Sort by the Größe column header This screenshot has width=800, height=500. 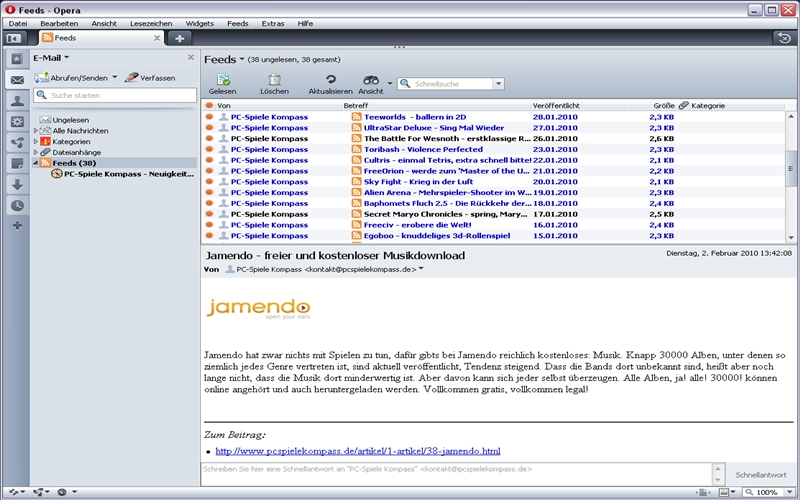click(x=651, y=106)
